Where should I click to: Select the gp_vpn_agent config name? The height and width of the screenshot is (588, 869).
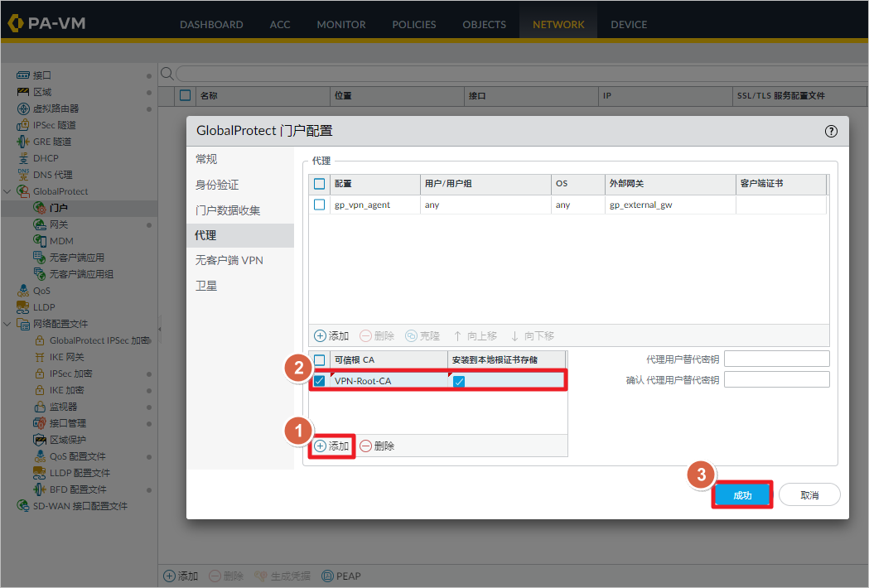pos(363,205)
